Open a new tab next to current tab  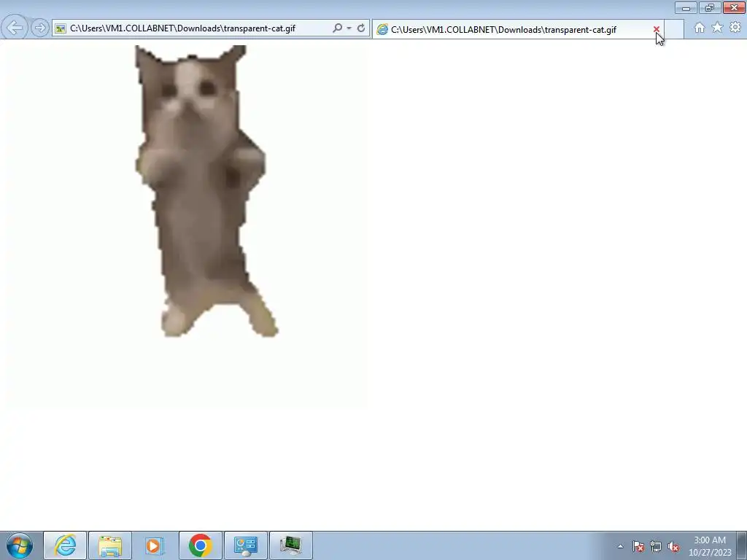coord(674,29)
